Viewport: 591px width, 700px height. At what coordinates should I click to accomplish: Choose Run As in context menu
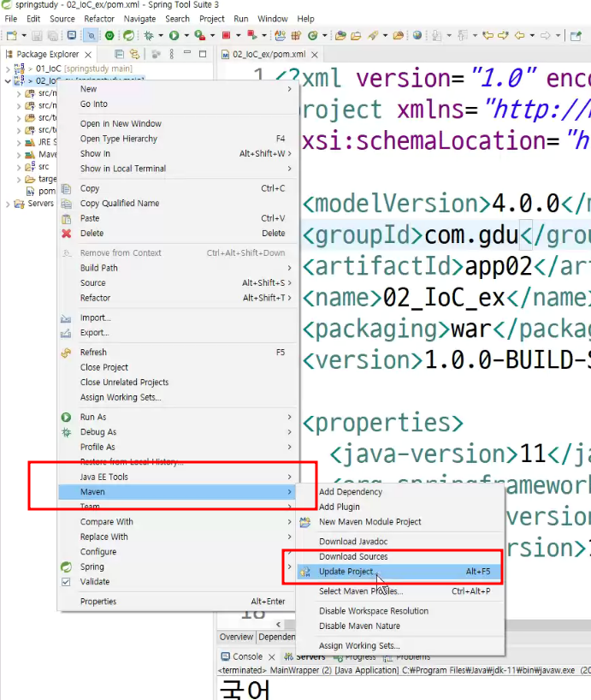tap(177, 417)
